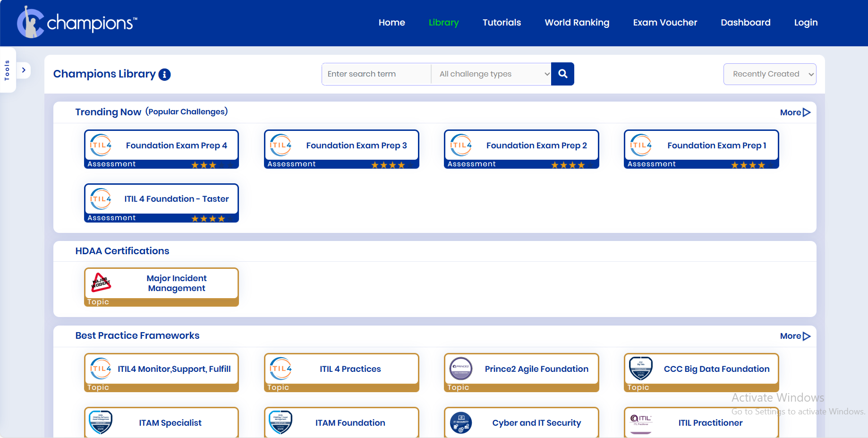
Task: Show More Best Practice Frameworks
Action: [x=795, y=336]
